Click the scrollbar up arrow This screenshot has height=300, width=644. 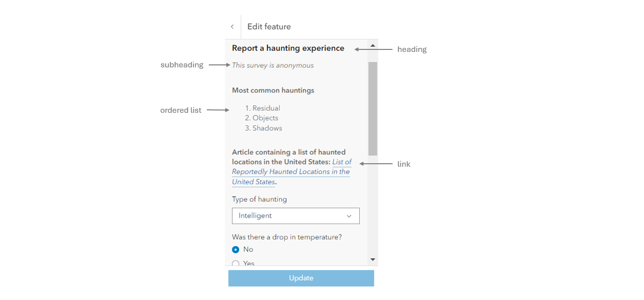pos(373,46)
